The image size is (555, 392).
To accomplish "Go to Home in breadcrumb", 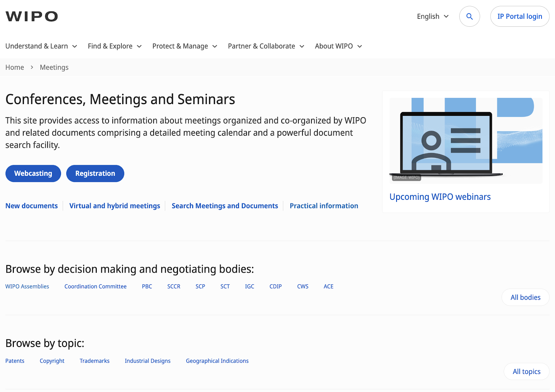I will [x=15, y=67].
